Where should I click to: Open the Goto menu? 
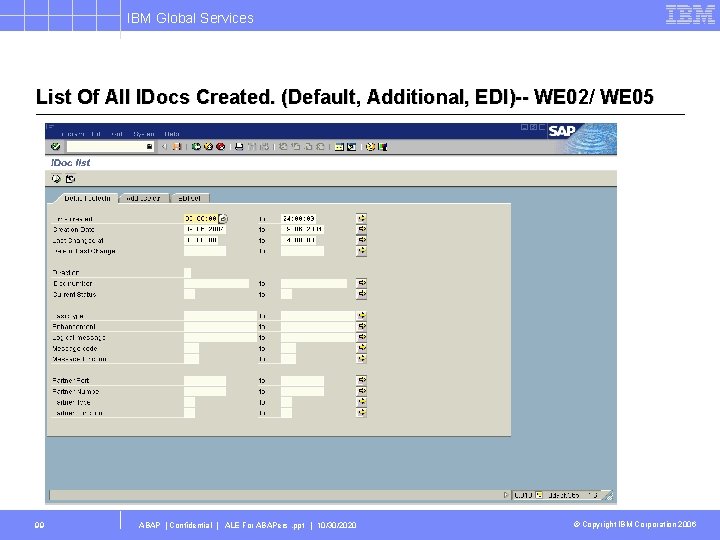click(117, 134)
